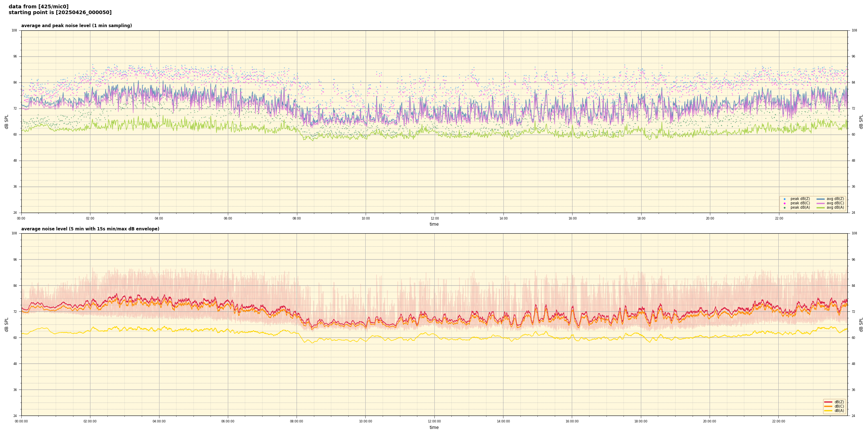Click yellow dB(A) swatch in bottom legend
The height and width of the screenshot is (434, 868).
[x=828, y=410]
